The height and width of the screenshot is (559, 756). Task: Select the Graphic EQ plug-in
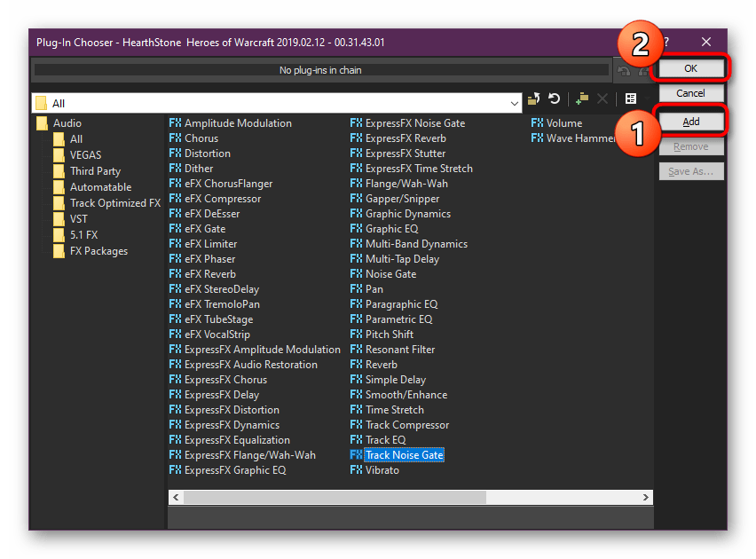pos(391,229)
